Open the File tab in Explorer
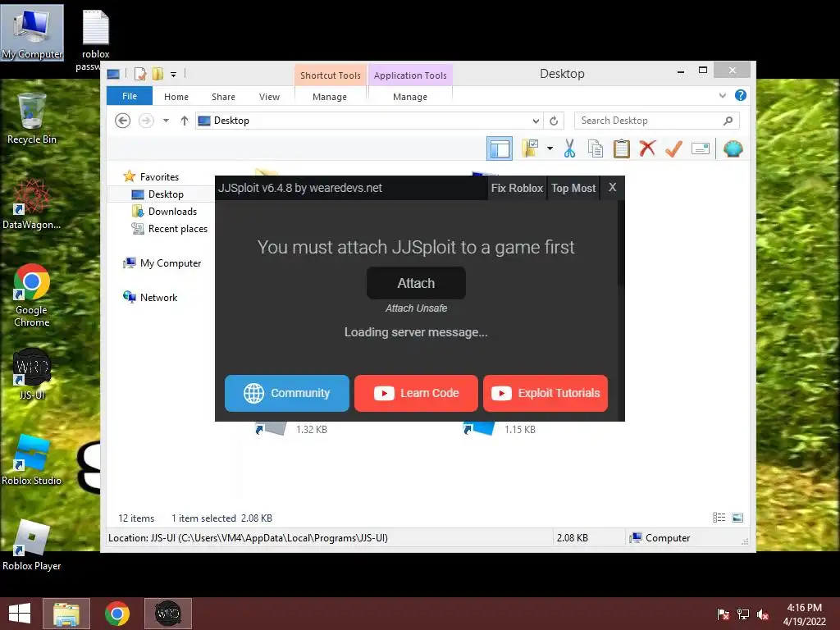The image size is (840, 630). coord(130,96)
